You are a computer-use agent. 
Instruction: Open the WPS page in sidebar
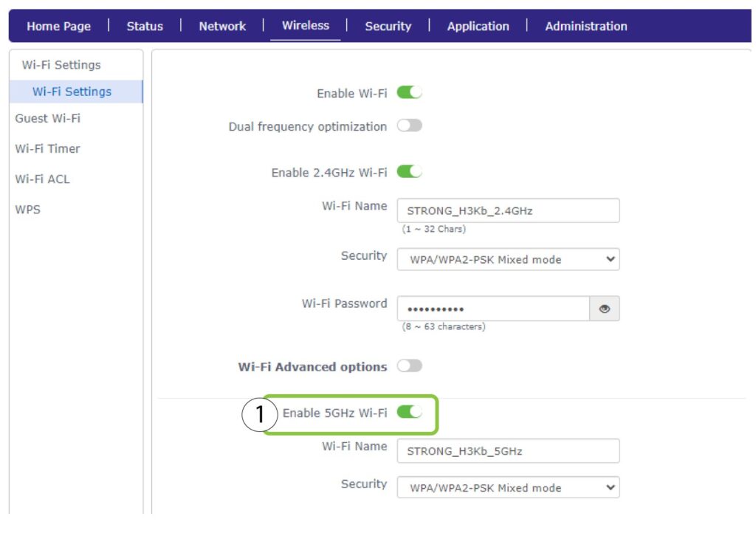[x=27, y=209]
